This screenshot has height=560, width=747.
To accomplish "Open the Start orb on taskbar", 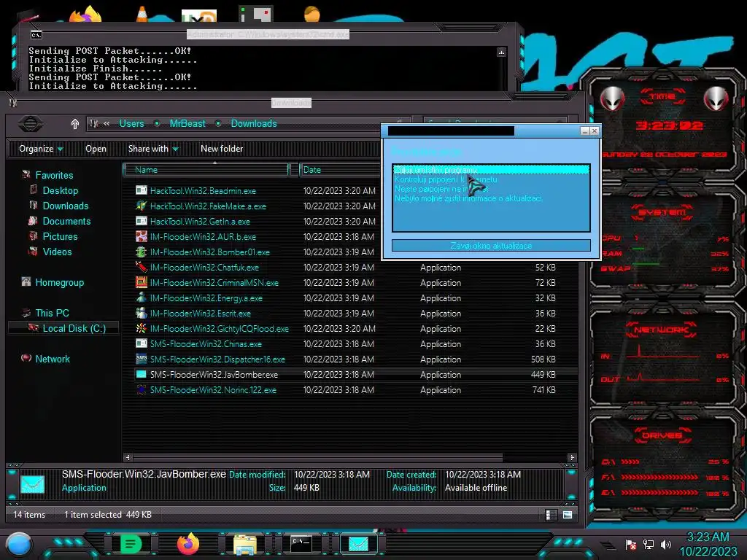I will [x=19, y=544].
